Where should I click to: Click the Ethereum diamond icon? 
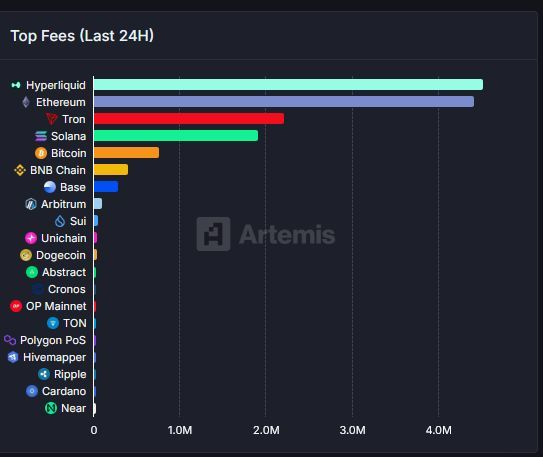[26, 102]
